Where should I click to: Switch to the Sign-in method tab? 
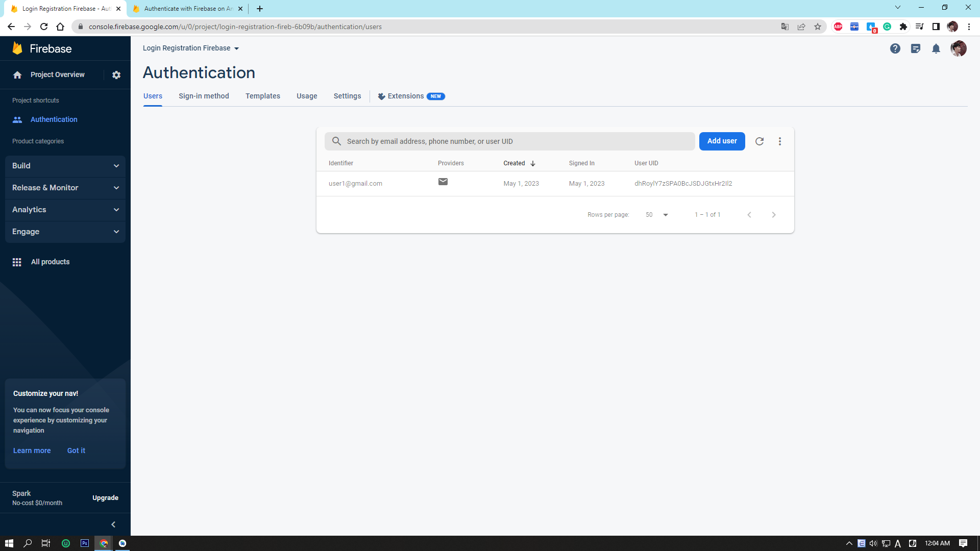pos(204,96)
